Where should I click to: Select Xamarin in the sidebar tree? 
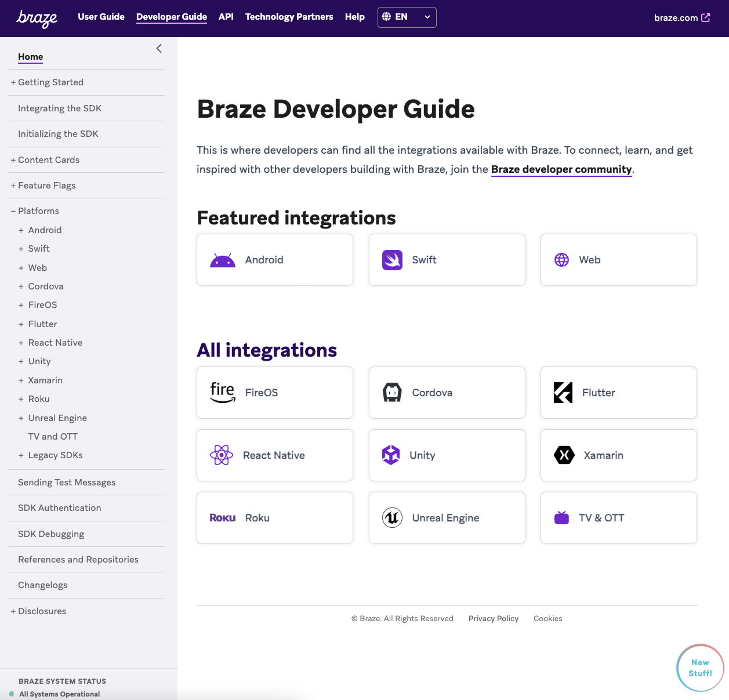tap(45, 380)
